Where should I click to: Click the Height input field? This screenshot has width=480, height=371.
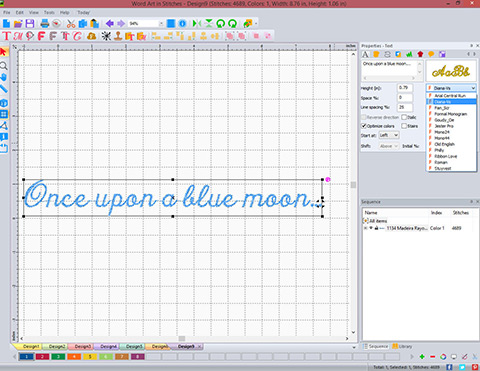point(405,88)
